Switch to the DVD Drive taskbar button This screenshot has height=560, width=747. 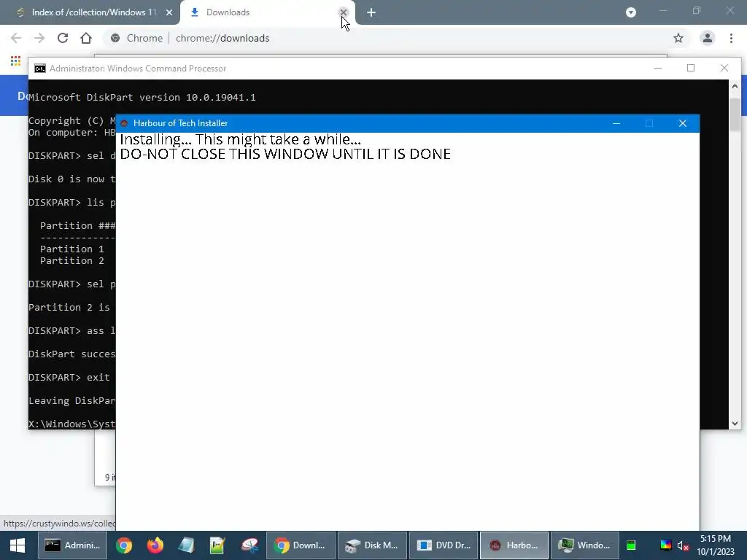pos(444,545)
